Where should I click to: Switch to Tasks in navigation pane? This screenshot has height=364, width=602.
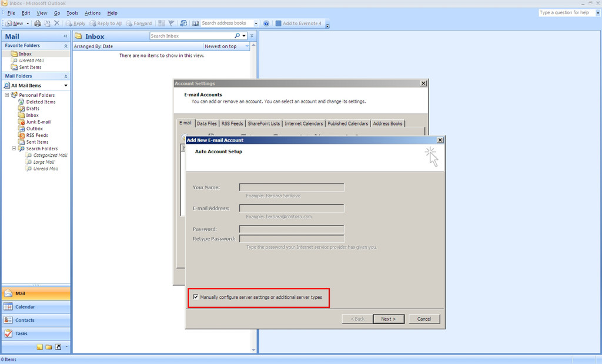click(36, 333)
